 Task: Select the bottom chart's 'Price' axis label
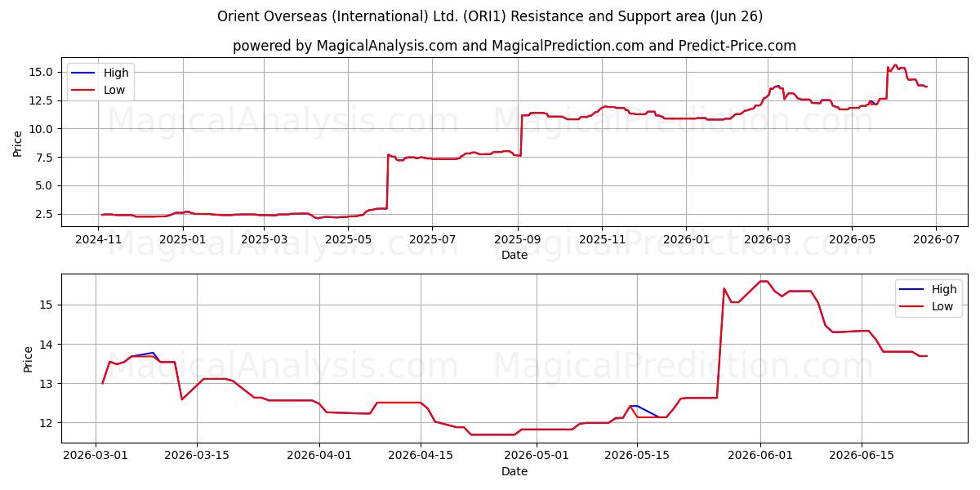point(29,359)
